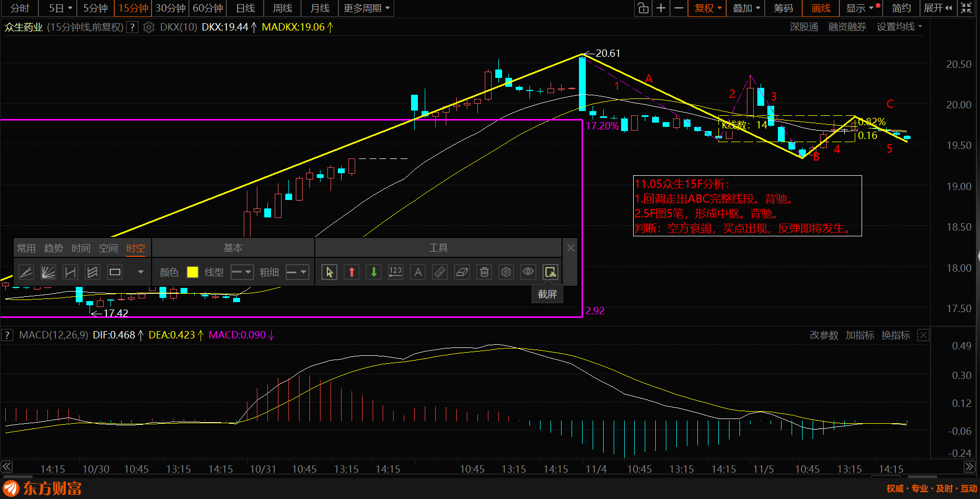Viewport: 980px width, 499px height.
Task: Open the 常用 drawing tools tab
Action: [26, 248]
